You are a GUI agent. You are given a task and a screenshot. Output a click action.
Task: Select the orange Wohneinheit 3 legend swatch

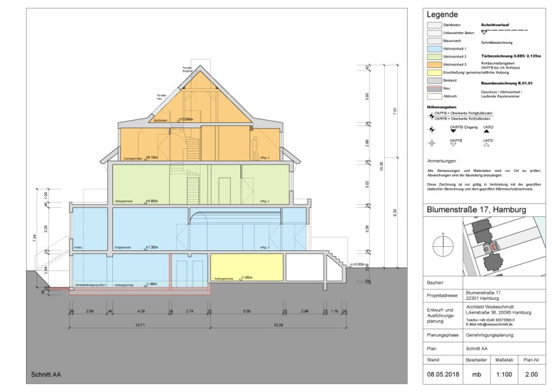coord(434,65)
